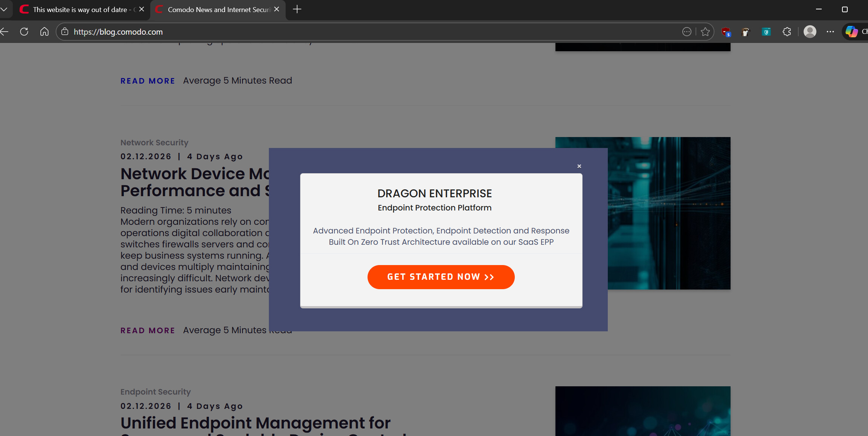Open the teal shield window extension icon
The height and width of the screenshot is (436, 868).
click(766, 32)
